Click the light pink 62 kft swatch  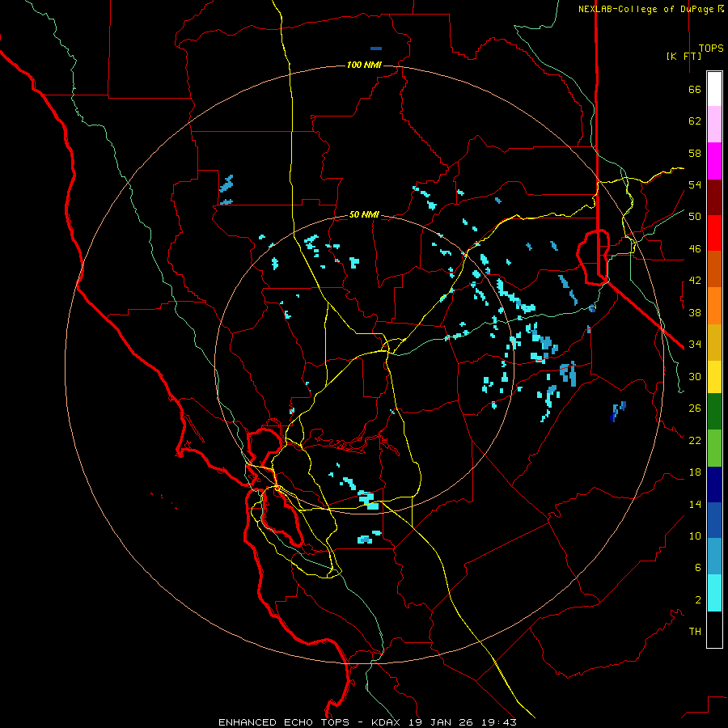point(714,124)
